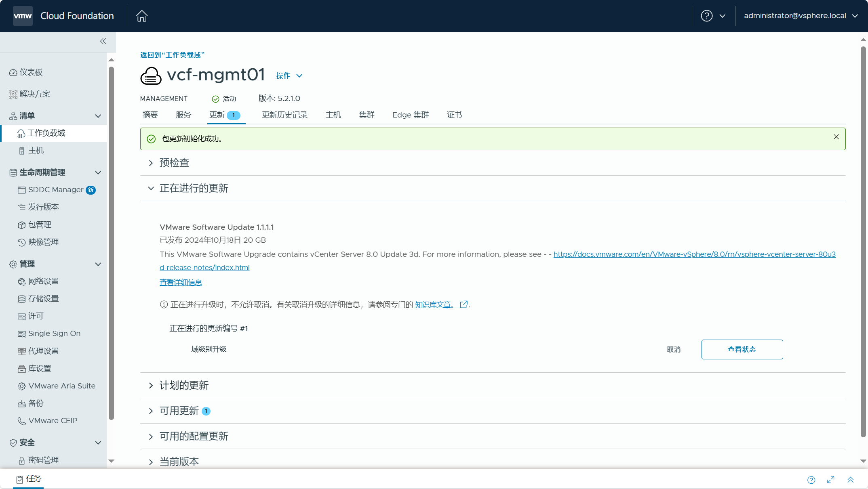Open 发行版本 in sidebar

[x=38, y=207]
